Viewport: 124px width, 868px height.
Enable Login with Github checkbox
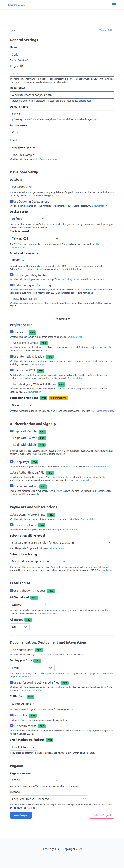pyautogui.click(x=11, y=444)
